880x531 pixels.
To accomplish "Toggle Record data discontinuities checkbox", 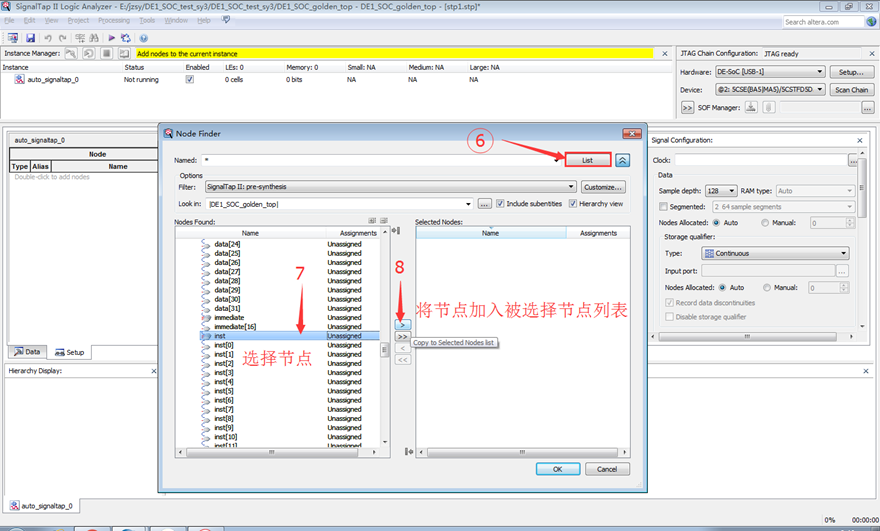I will click(669, 303).
